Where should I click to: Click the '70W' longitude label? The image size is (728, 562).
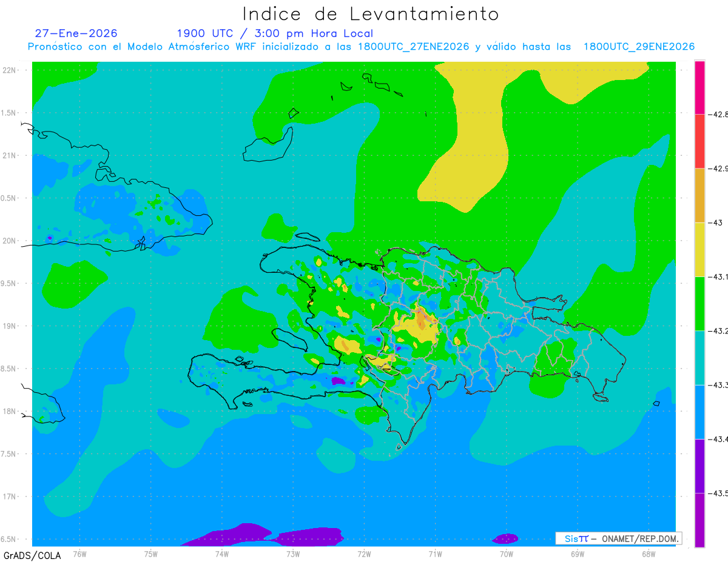[x=506, y=553]
